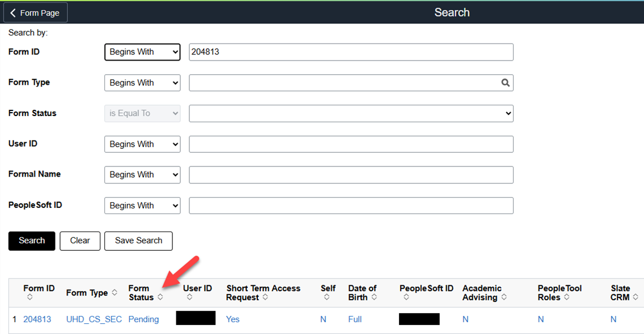The height and width of the screenshot is (334, 644).
Task: Sort results by PeopleSoft ID column
Action: [406, 297]
